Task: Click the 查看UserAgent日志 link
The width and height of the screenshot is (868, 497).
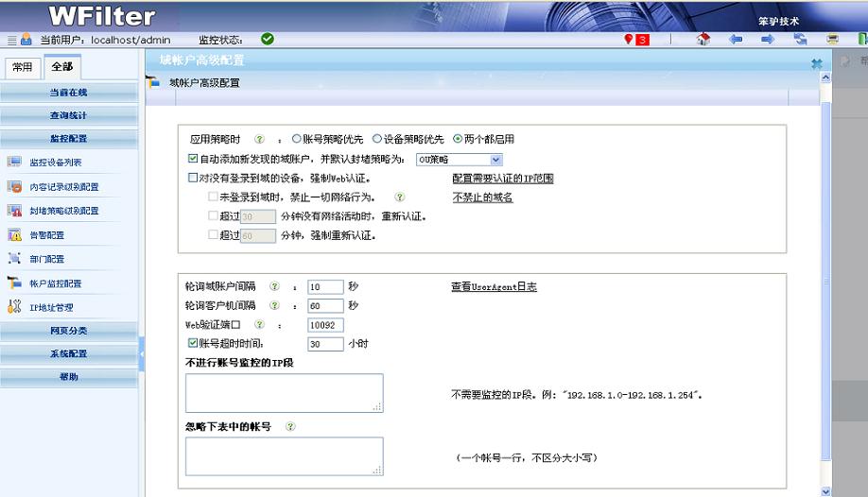Action: click(494, 286)
